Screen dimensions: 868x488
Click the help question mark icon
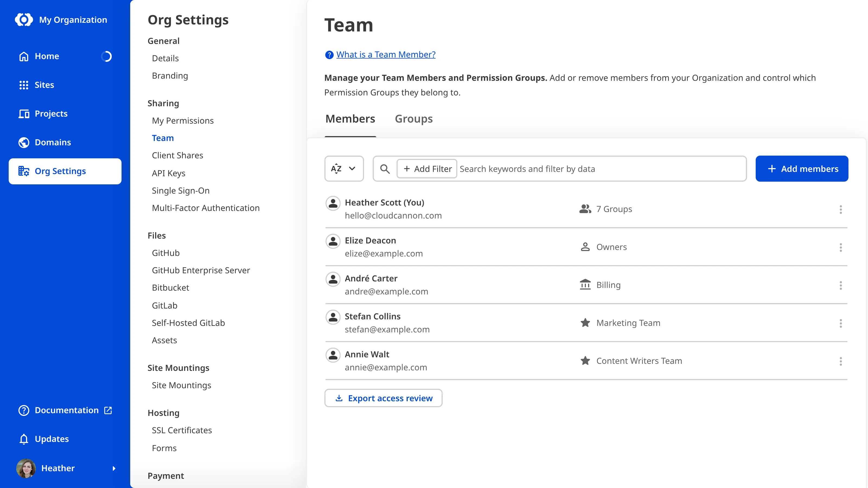coord(329,54)
